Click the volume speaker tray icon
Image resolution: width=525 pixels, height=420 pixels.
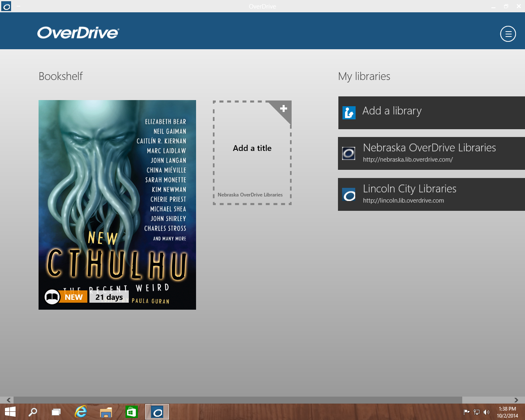tap(486, 412)
